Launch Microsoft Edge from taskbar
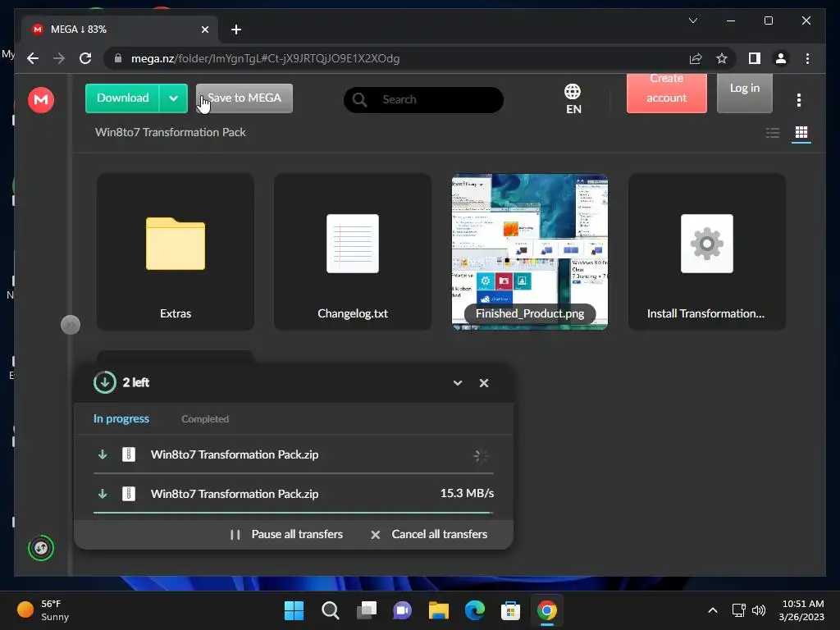 pyautogui.click(x=475, y=610)
